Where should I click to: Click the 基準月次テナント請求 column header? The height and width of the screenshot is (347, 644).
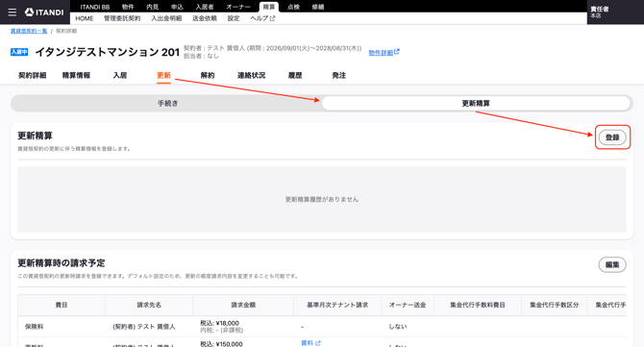(x=337, y=305)
